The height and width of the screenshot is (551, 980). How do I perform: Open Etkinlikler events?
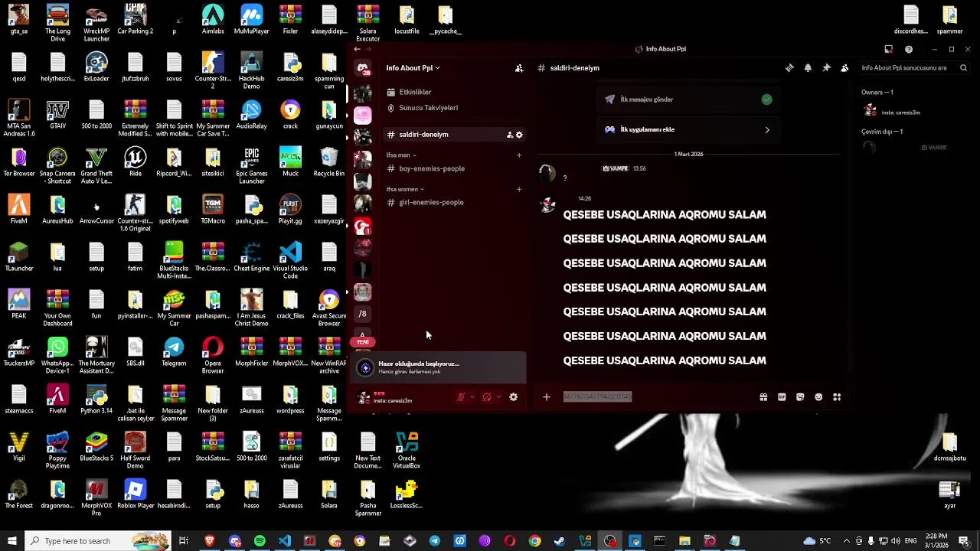click(454, 92)
